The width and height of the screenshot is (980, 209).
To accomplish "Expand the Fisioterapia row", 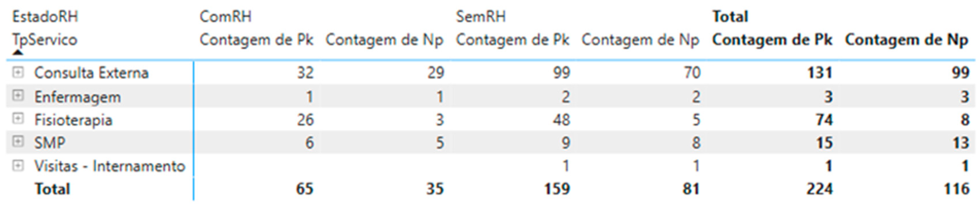I will coord(18,119).
